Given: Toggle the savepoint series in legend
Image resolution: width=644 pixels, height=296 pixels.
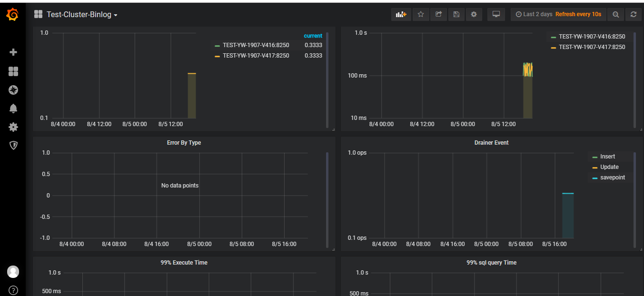Looking at the screenshot, I should click(612, 178).
